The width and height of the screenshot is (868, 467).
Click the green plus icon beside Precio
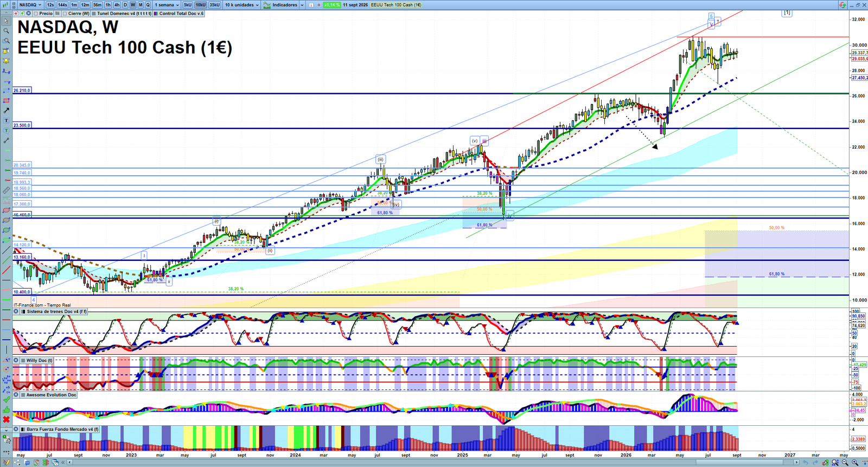22,13
